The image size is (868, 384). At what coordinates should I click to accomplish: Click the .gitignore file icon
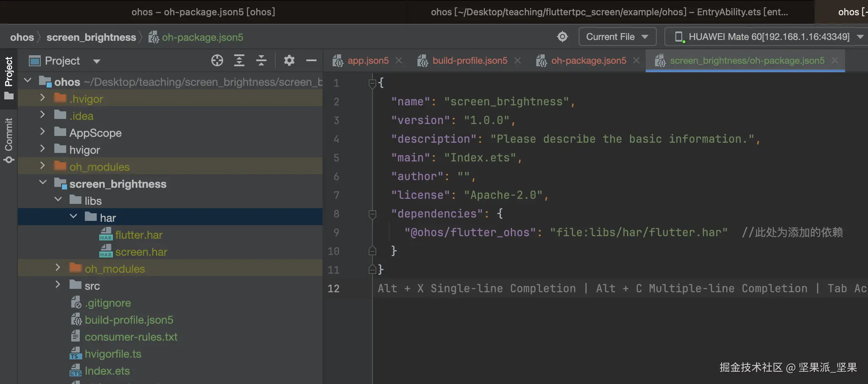pyautogui.click(x=76, y=302)
